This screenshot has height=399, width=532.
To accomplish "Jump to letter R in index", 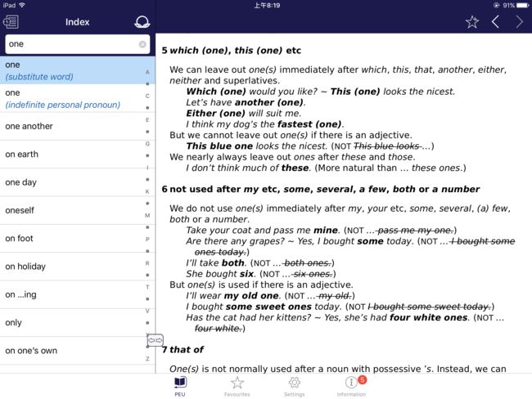I will click(147, 263).
